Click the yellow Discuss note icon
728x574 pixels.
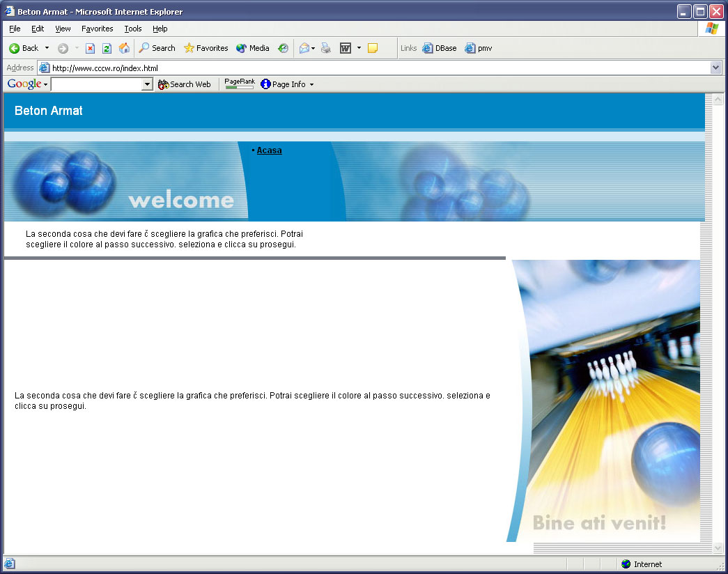click(372, 48)
